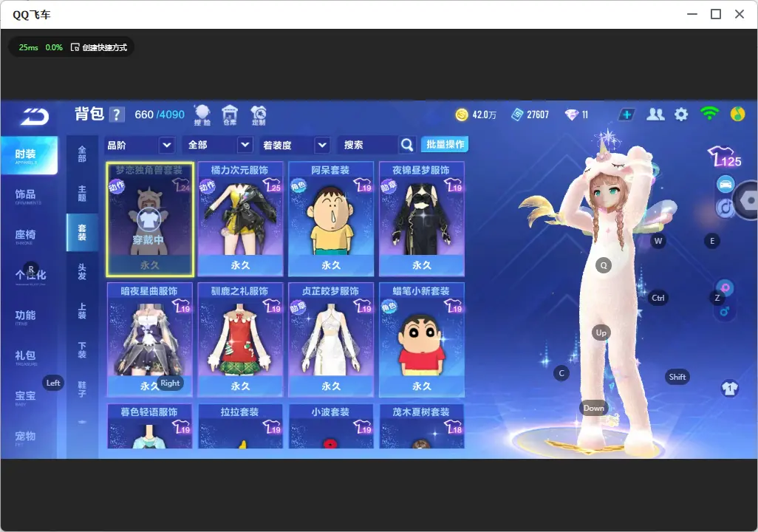Select the 茂木夏树套装 outfit card
The height and width of the screenshot is (532, 758).
422,426
